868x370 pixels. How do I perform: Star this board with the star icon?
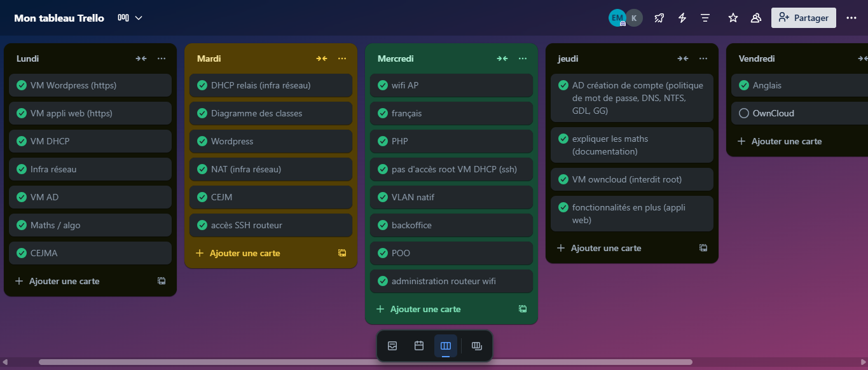point(733,18)
